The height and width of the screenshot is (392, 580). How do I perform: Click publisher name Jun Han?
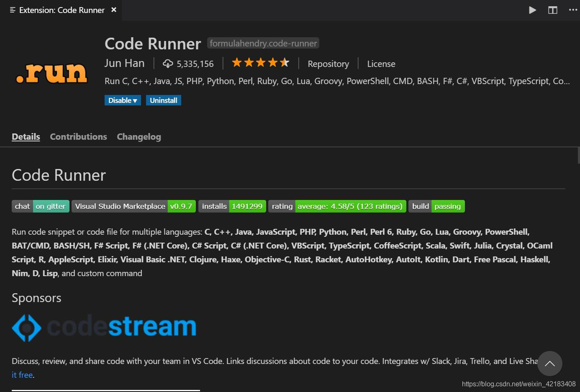(x=124, y=63)
